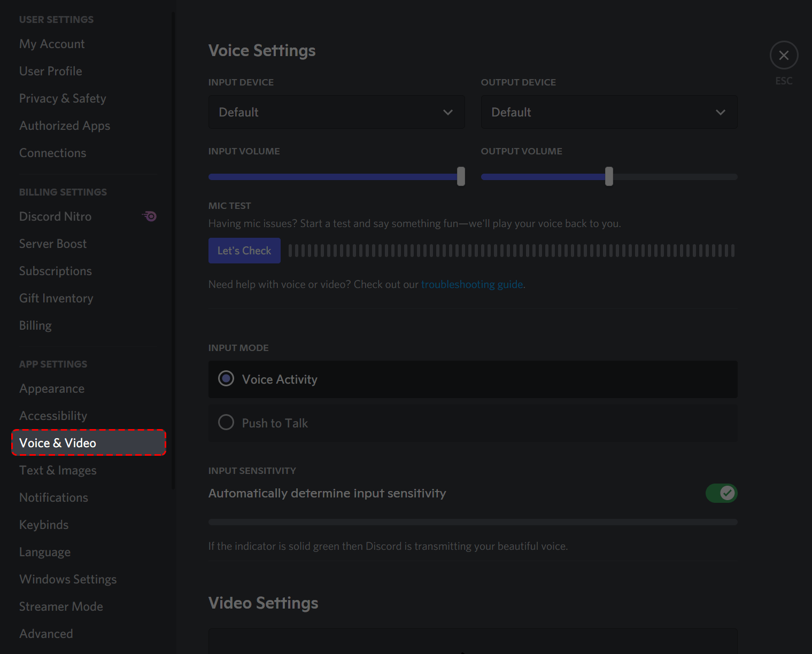Open My Account settings

click(x=51, y=44)
